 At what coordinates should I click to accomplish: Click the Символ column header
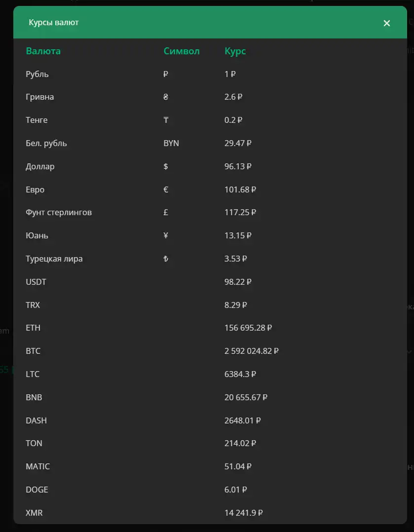[x=182, y=51]
